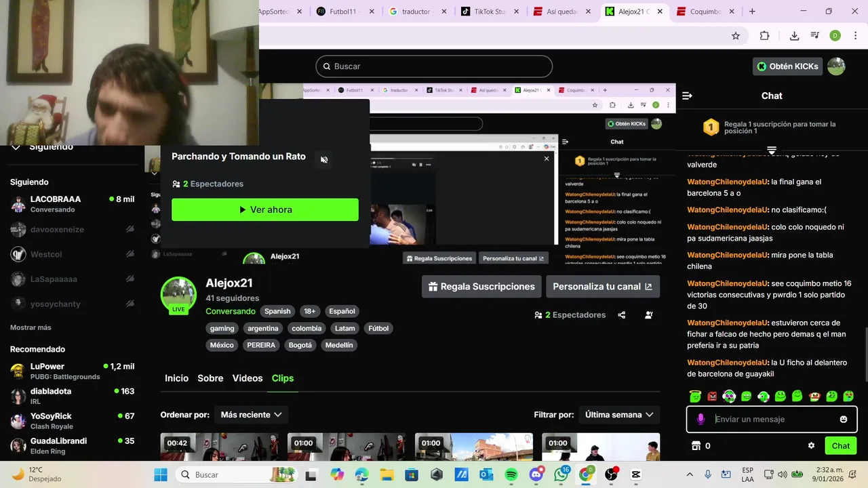868x488 pixels.
Task: Open the gift subscription leaderboard banner
Action: click(772, 127)
